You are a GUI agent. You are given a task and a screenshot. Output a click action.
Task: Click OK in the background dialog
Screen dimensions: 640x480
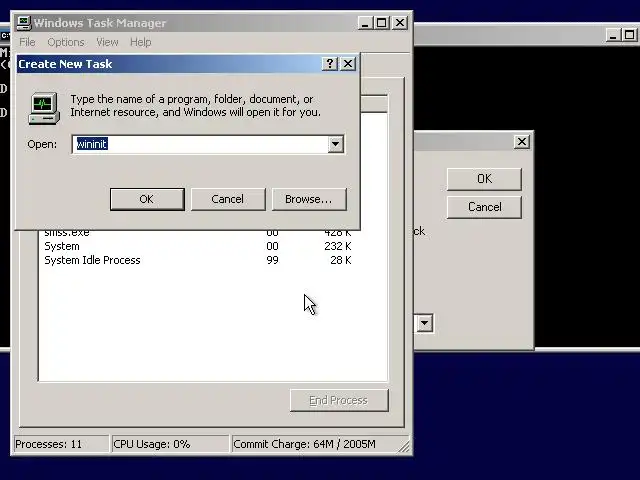tap(484, 179)
